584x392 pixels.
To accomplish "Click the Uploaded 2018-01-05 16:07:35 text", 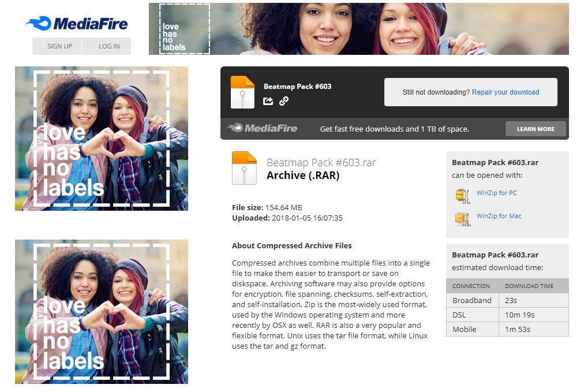I will (287, 218).
